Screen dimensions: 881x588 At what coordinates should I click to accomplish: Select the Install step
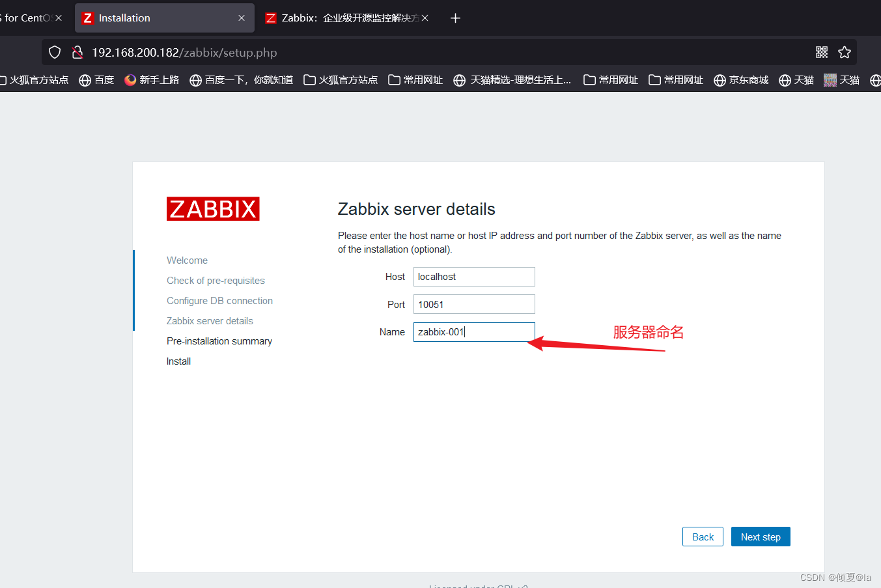pyautogui.click(x=178, y=361)
